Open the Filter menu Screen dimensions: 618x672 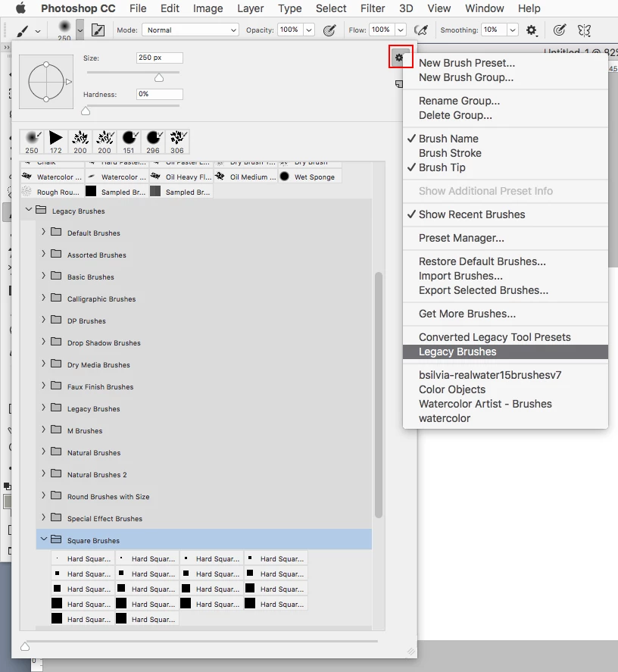pos(373,8)
